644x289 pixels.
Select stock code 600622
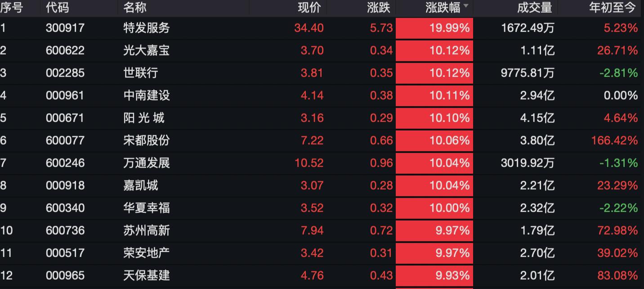(x=65, y=50)
